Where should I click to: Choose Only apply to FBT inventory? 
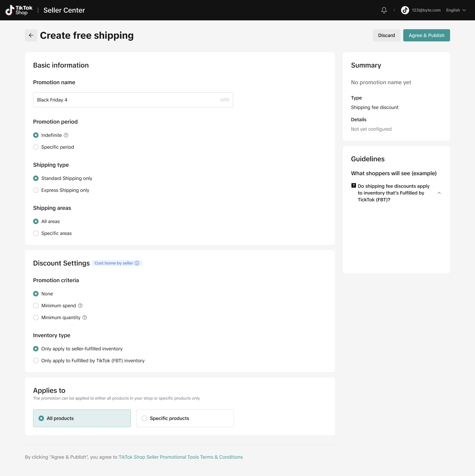pos(36,361)
